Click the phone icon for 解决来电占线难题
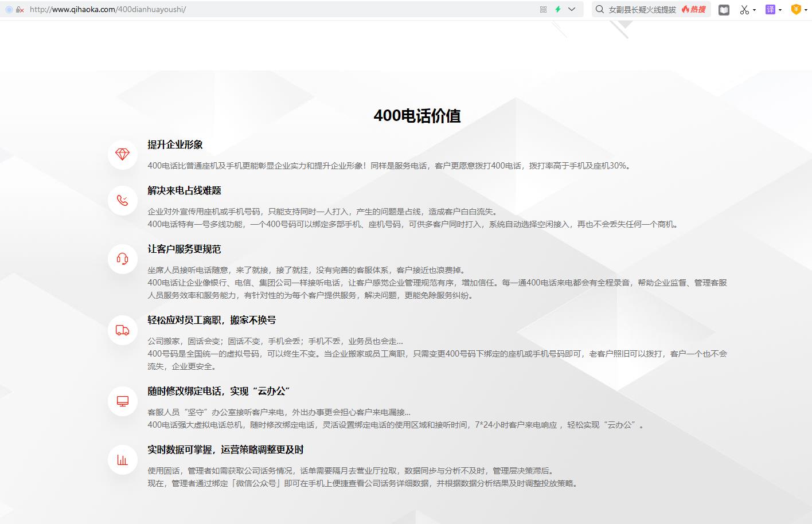This screenshot has width=812, height=524. click(x=122, y=201)
